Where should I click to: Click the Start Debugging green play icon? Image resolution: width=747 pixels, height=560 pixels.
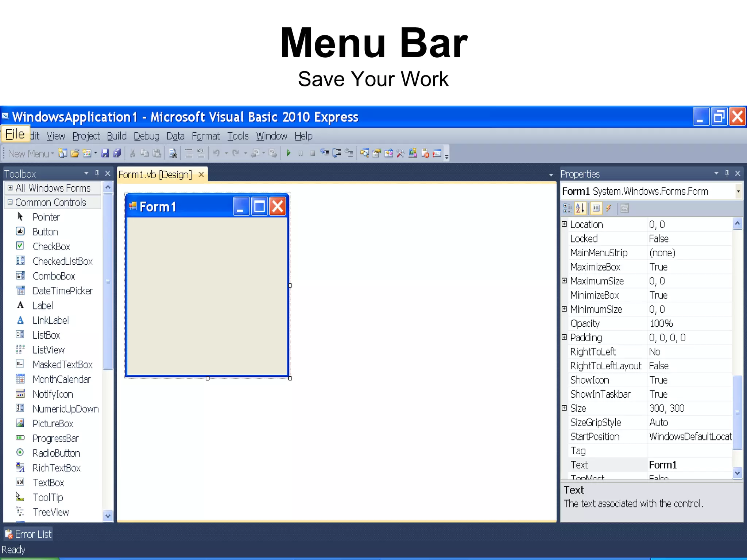[289, 153]
